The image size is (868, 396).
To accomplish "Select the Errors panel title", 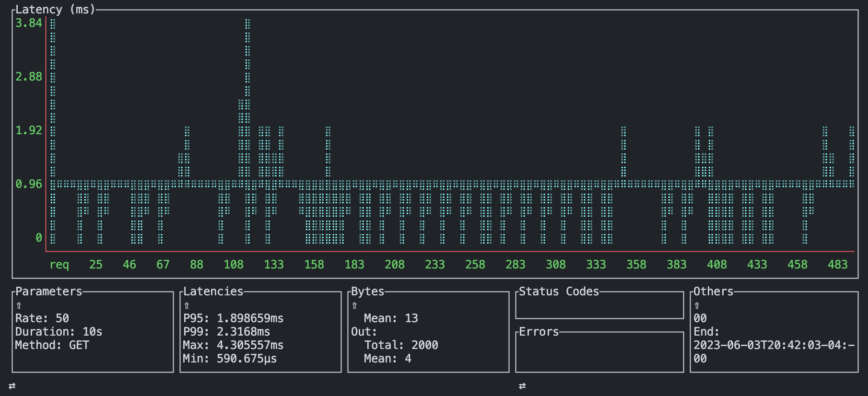I will tap(539, 332).
